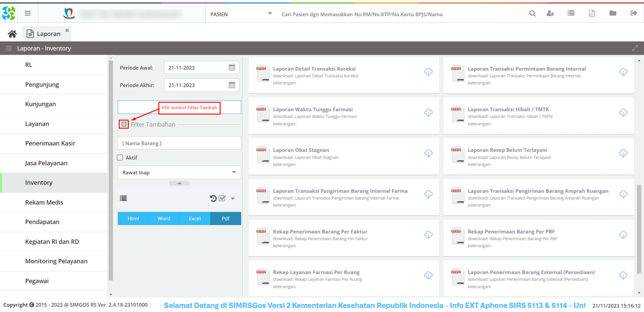Toggle the checkmark option near history icon
The width and height of the screenshot is (644, 312).
click(x=222, y=198)
